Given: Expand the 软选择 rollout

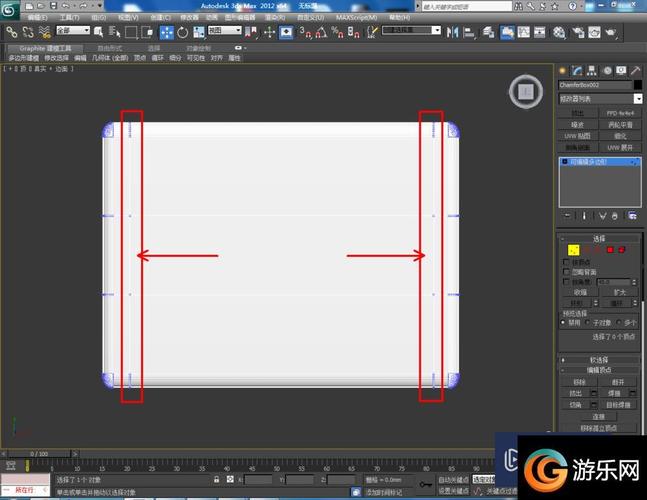Looking at the screenshot, I should (x=600, y=359).
